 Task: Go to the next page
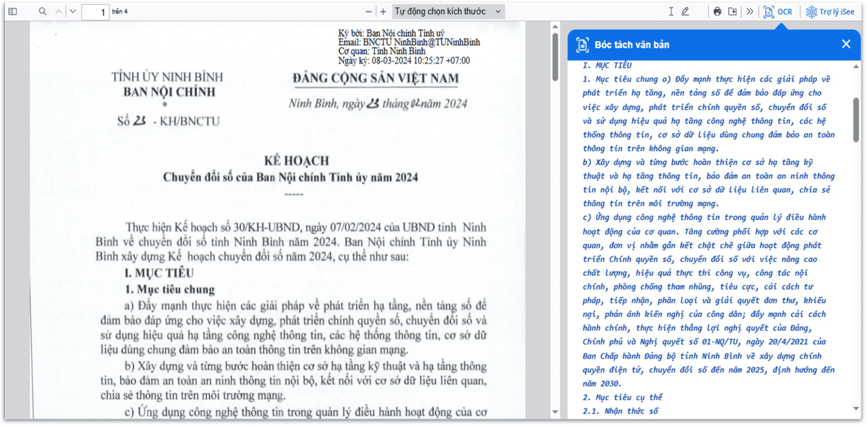pos(73,11)
